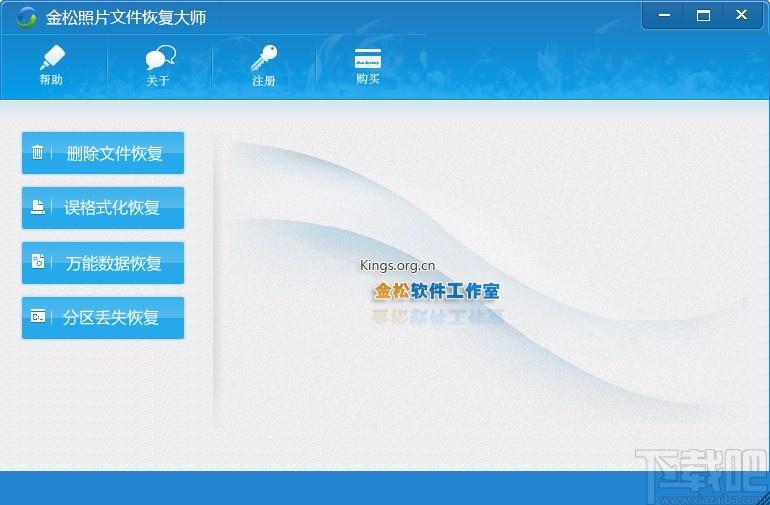Open the 关于 about dialog
770x505 pixels.
tap(160, 66)
